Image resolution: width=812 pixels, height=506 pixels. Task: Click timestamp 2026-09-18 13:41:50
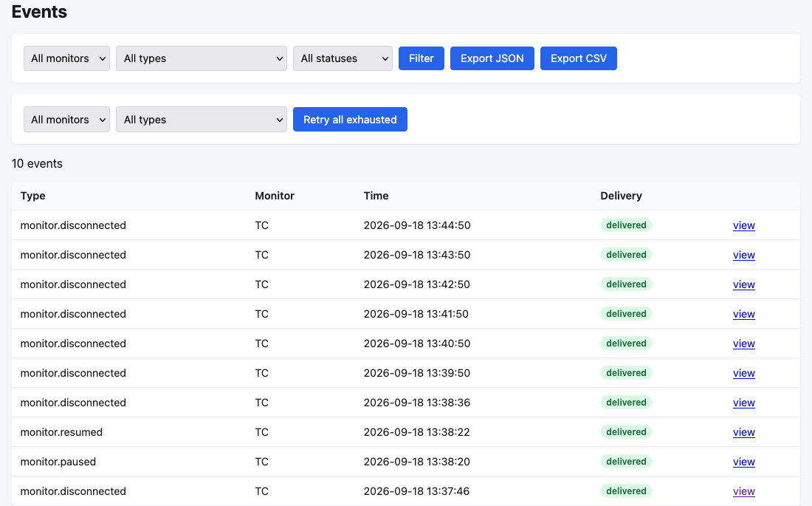coord(416,314)
